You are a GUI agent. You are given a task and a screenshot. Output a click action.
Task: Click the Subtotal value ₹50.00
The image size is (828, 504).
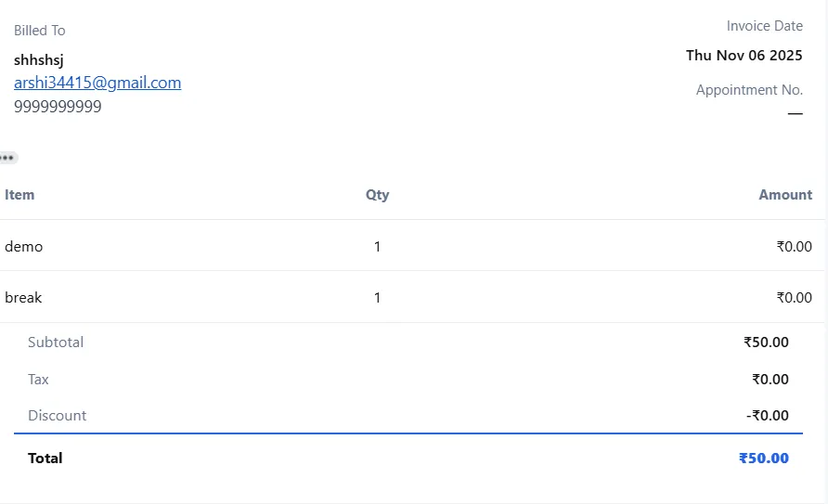(766, 342)
